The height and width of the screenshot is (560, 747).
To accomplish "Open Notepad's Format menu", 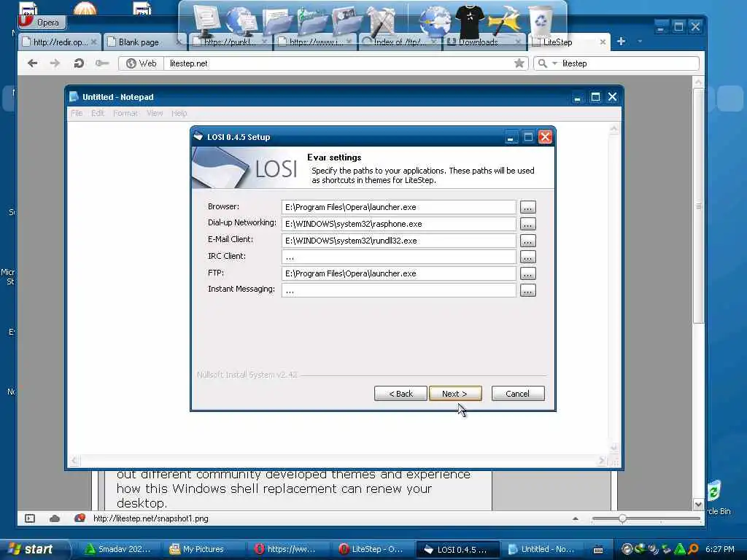I will point(125,113).
